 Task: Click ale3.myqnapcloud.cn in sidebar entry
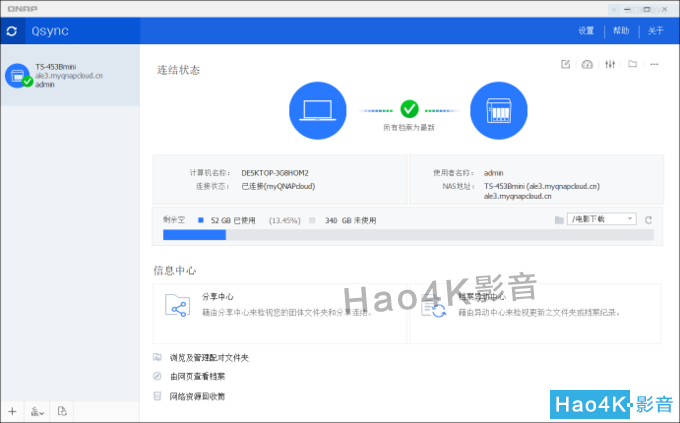pyautogui.click(x=69, y=75)
